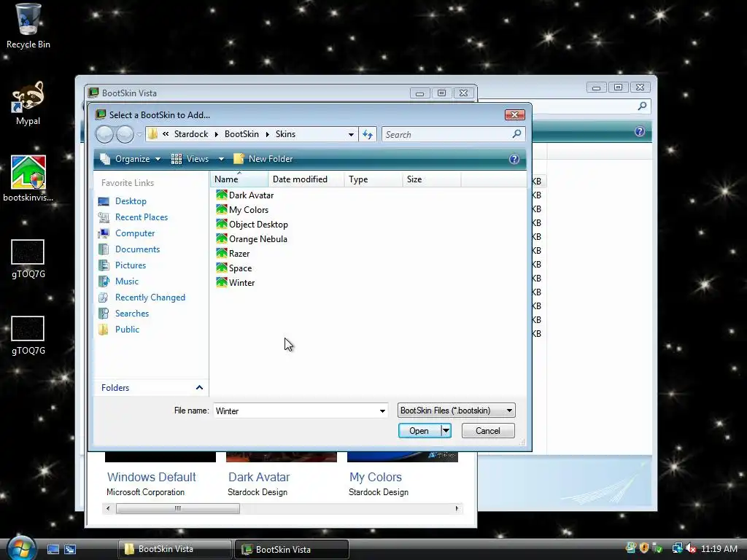Go forward using the dialog Forward arrow
Viewport: 747px width, 560px height.
125,134
